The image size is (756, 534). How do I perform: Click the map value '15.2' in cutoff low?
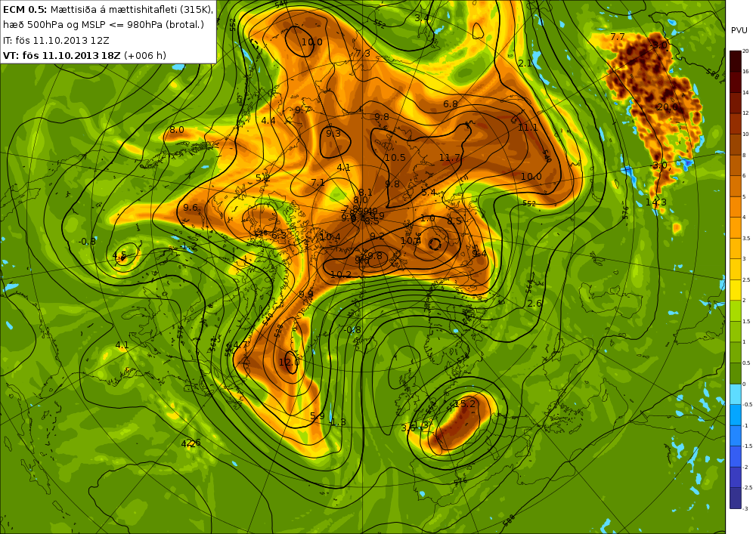465,403
